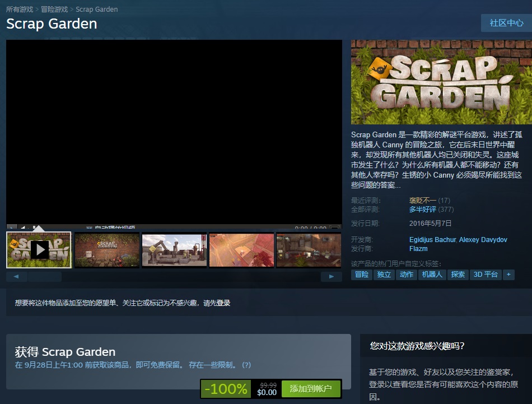
Task: Click the Scrap Garden header capsule image
Action: point(441,82)
